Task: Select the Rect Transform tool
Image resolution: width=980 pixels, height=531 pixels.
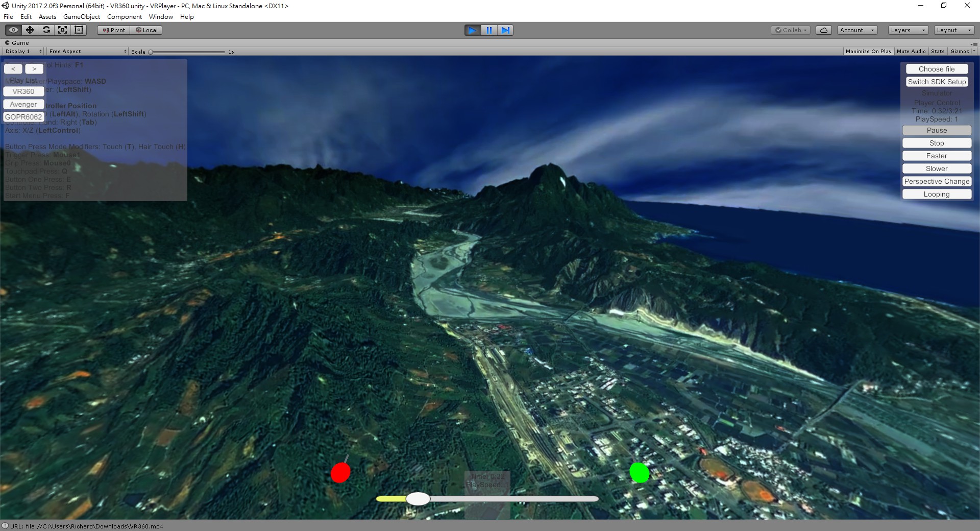Action: [x=79, y=30]
